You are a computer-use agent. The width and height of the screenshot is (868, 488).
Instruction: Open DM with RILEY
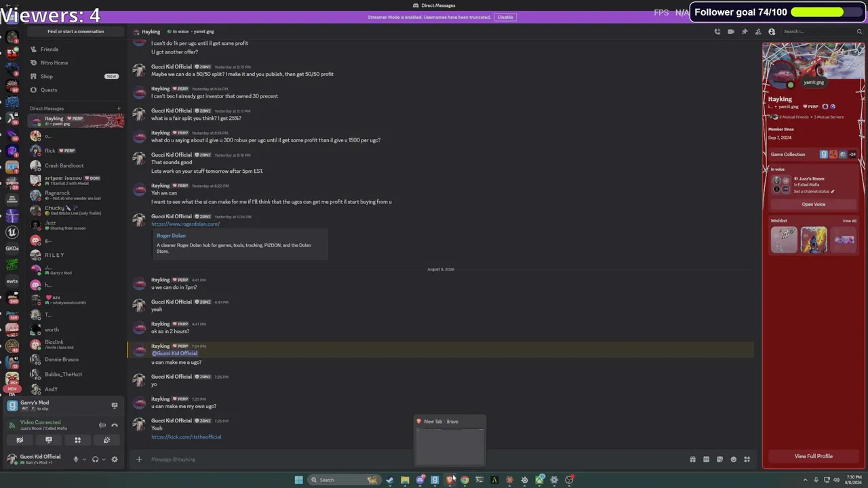76,255
